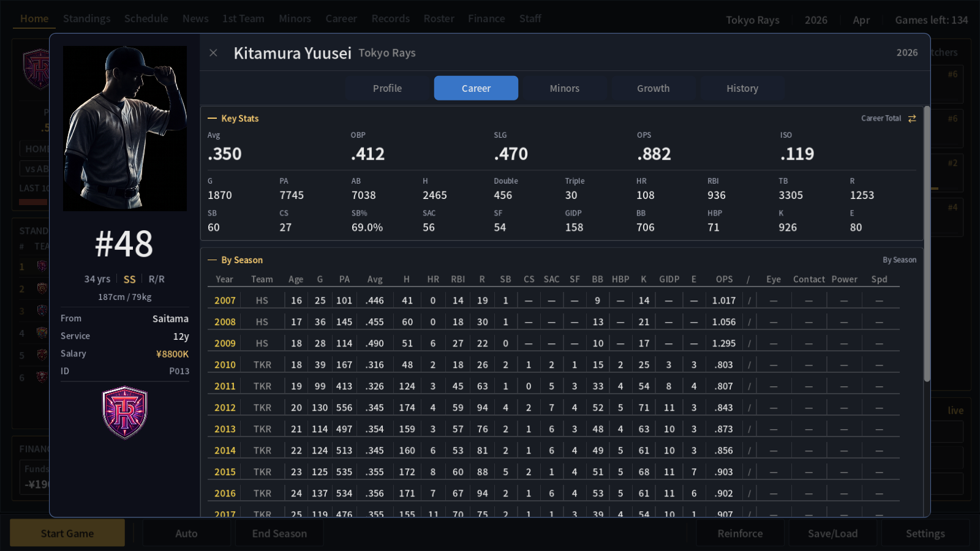Viewport: 980px width, 551px height.
Task: Open the Save/Load button
Action: tap(832, 533)
